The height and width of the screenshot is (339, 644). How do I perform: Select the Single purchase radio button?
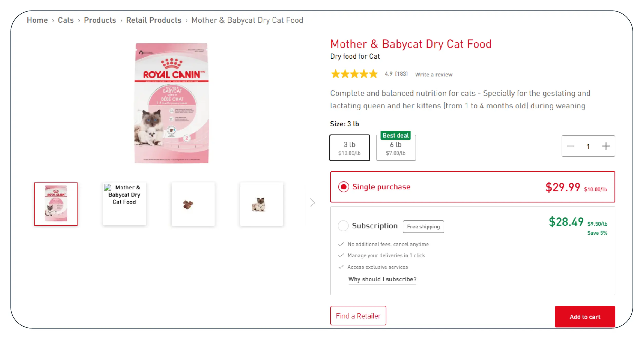pos(343,187)
